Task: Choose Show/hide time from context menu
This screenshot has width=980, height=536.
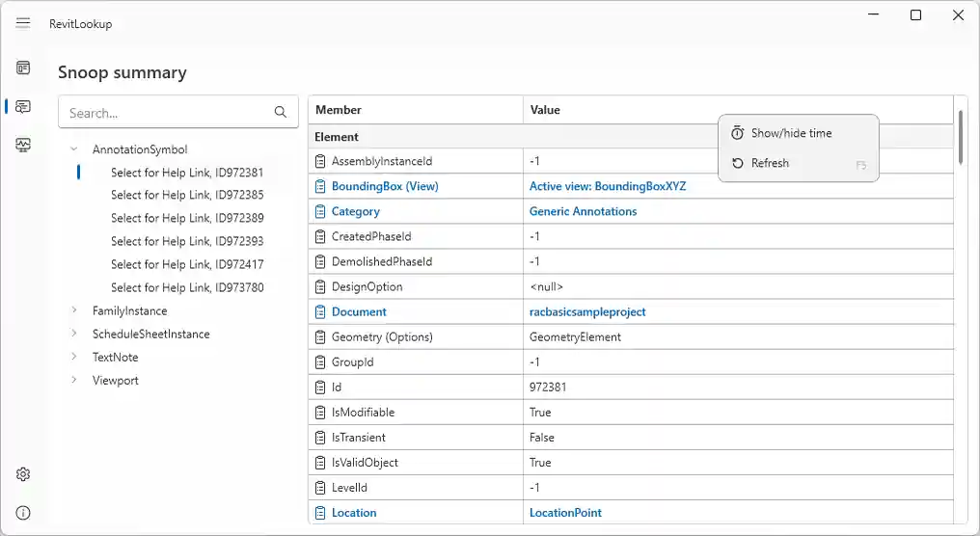Action: [x=791, y=133]
